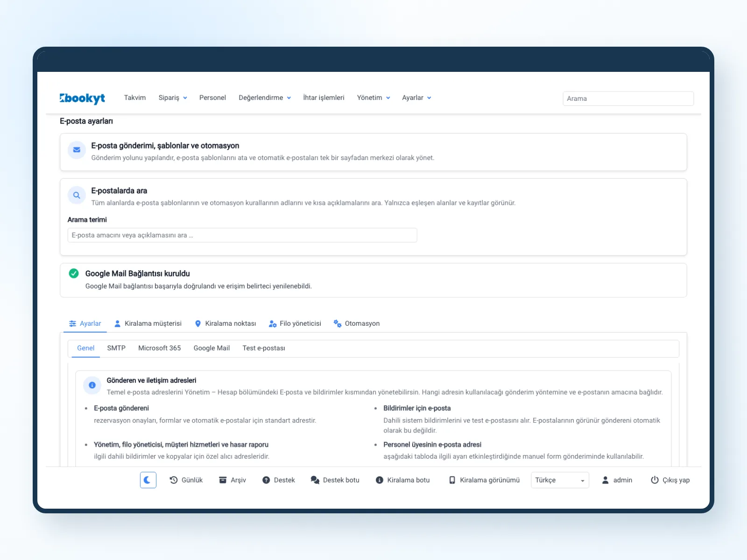This screenshot has height=560, width=747.
Task: Select the Genel sub-tab
Action: point(86,348)
